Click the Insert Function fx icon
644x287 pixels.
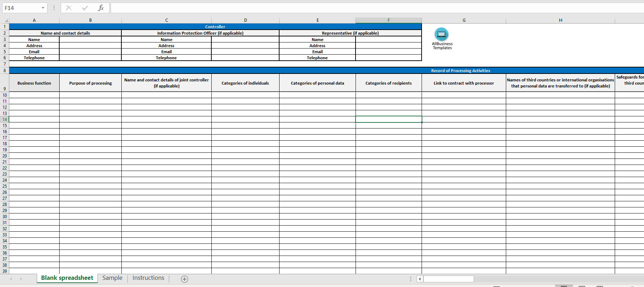[101, 8]
